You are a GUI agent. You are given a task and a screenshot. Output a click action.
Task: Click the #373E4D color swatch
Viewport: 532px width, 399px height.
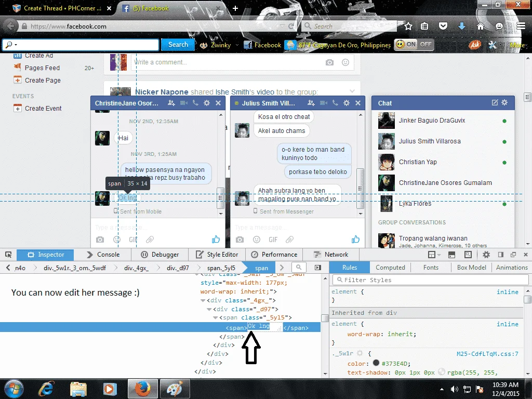(376, 363)
